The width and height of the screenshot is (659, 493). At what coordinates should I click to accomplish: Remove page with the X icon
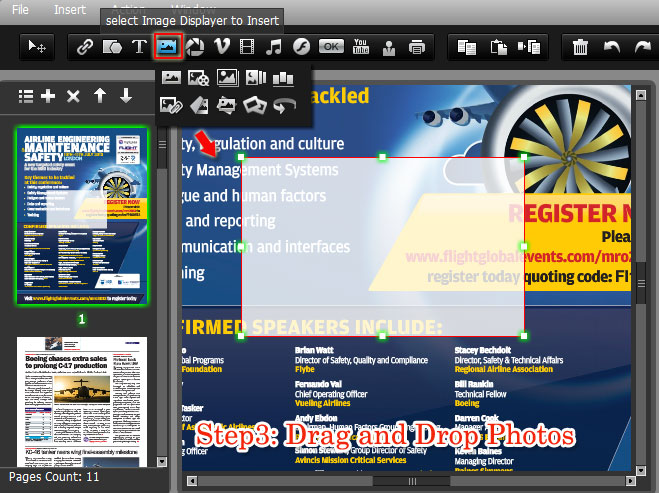73,96
